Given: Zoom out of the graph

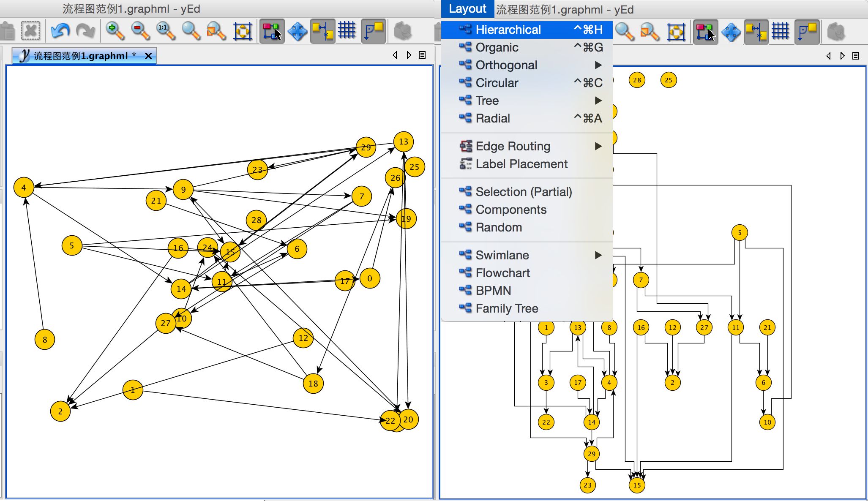Looking at the screenshot, I should (x=140, y=30).
